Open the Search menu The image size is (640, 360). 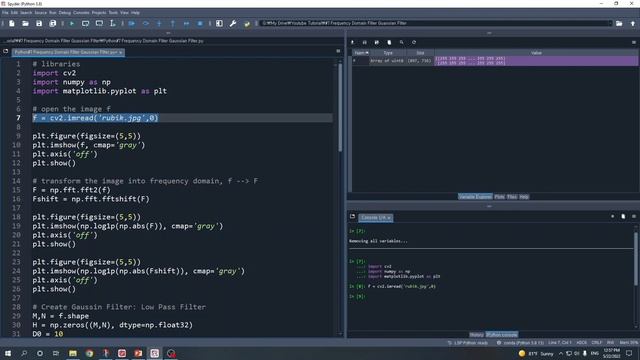click(x=26, y=13)
